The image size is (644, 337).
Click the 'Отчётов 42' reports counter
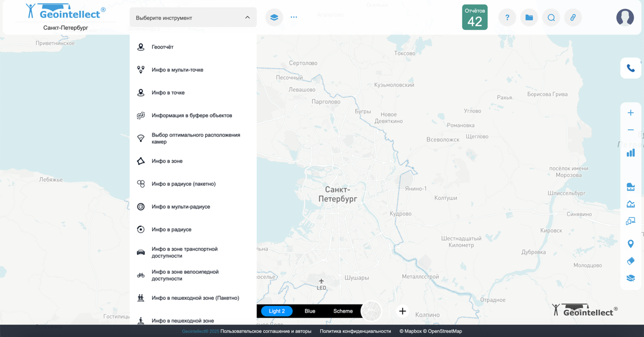(x=474, y=18)
